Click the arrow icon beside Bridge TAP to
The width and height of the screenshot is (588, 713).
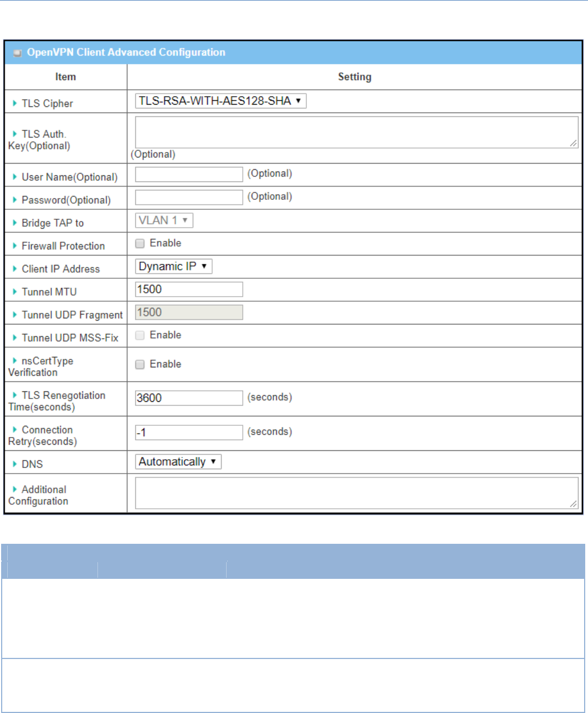click(14, 223)
